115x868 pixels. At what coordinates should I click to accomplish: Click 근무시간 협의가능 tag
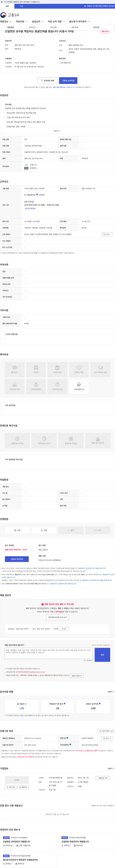point(30,209)
